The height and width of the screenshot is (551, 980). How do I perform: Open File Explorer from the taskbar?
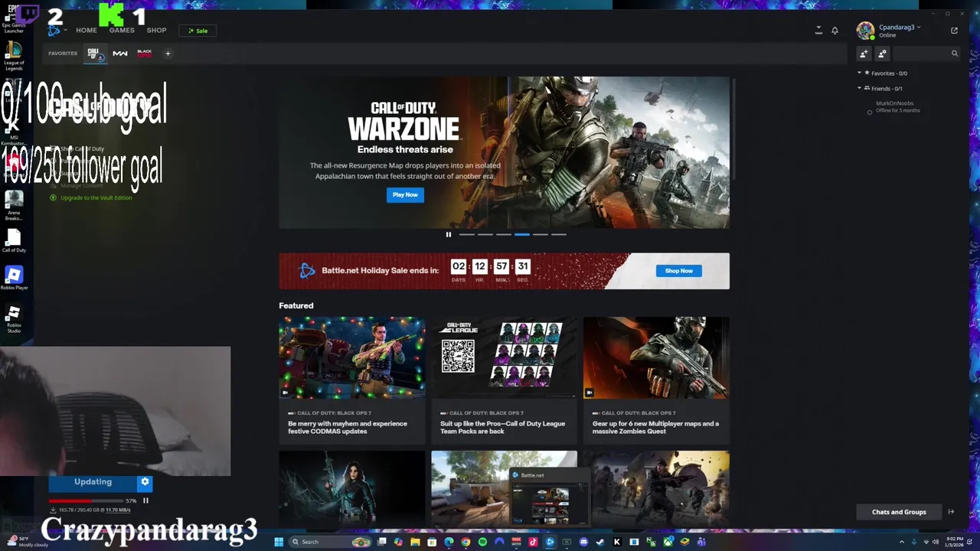point(415,542)
